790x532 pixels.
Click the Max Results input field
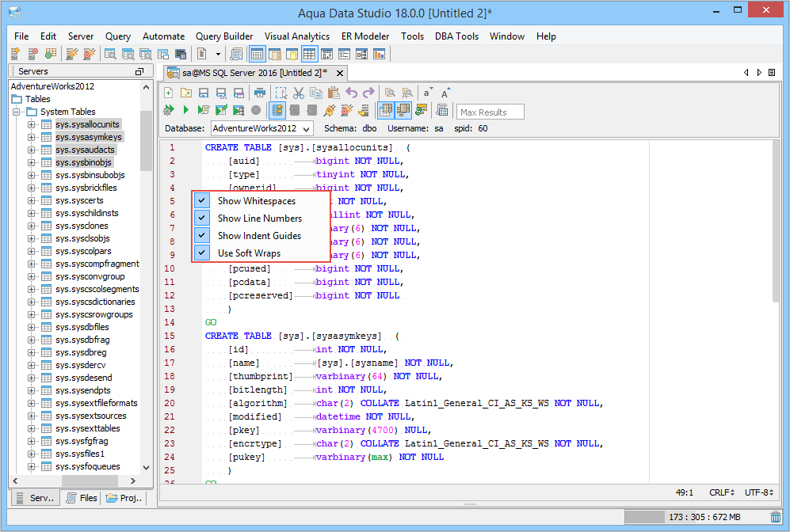(490, 112)
